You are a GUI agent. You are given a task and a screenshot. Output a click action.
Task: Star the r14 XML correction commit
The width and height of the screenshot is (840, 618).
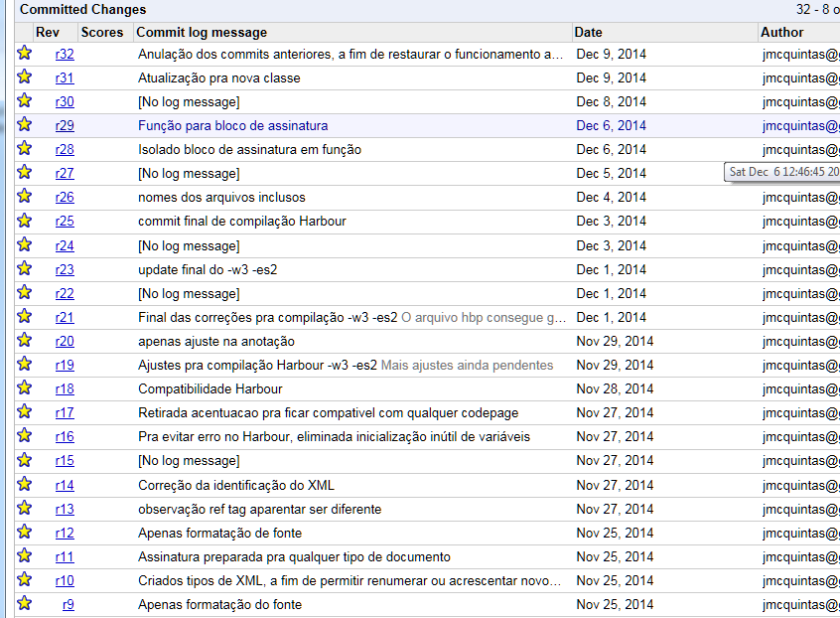pyautogui.click(x=24, y=484)
